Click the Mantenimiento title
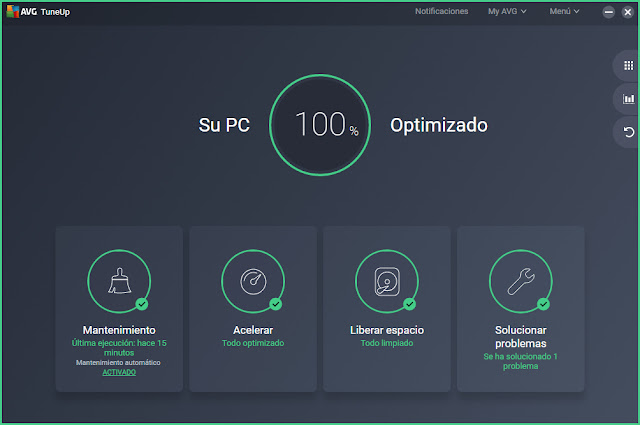640x425 pixels. tap(119, 330)
